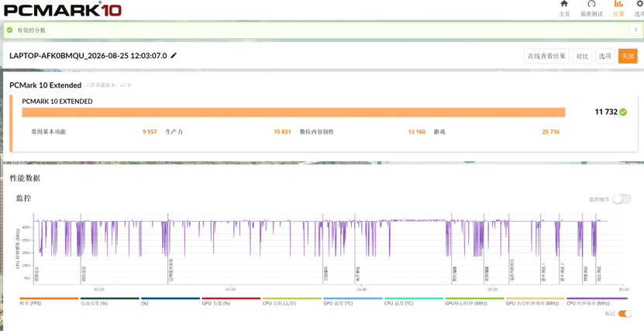Open the 基准测试 benchmark gauge icon
644x331 pixels.
tap(591, 4)
